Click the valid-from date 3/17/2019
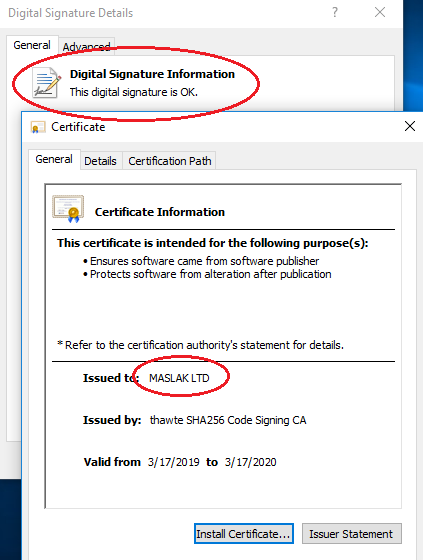 point(174,462)
